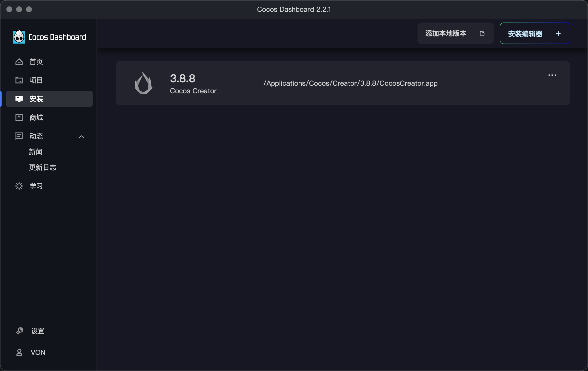
Task: Click the lightbulb icon beside 学习
Action: [x=19, y=186]
